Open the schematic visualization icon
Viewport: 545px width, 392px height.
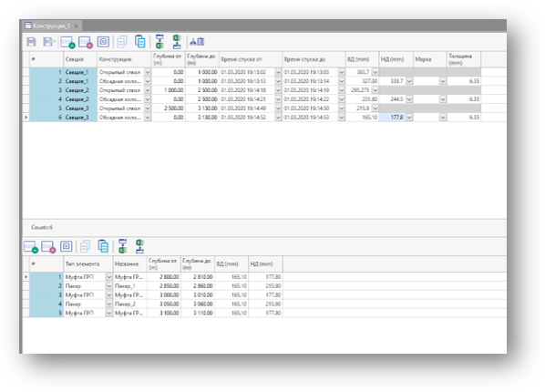tap(197, 42)
